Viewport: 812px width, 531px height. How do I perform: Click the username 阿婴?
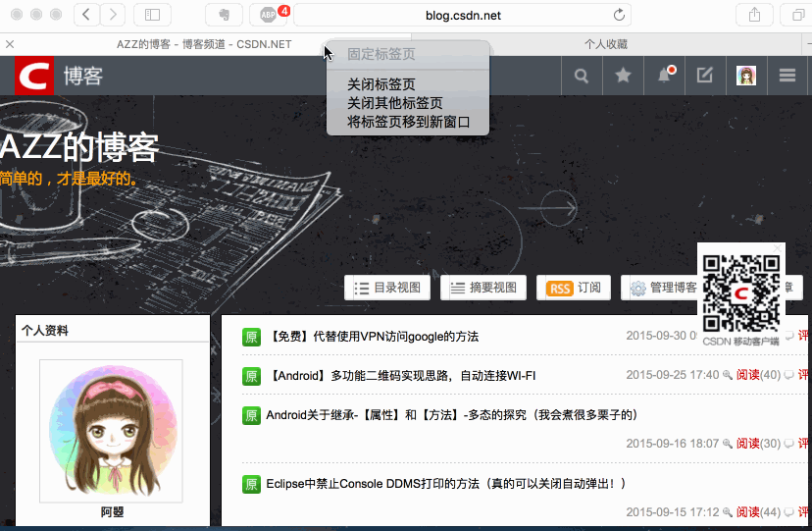(x=112, y=512)
